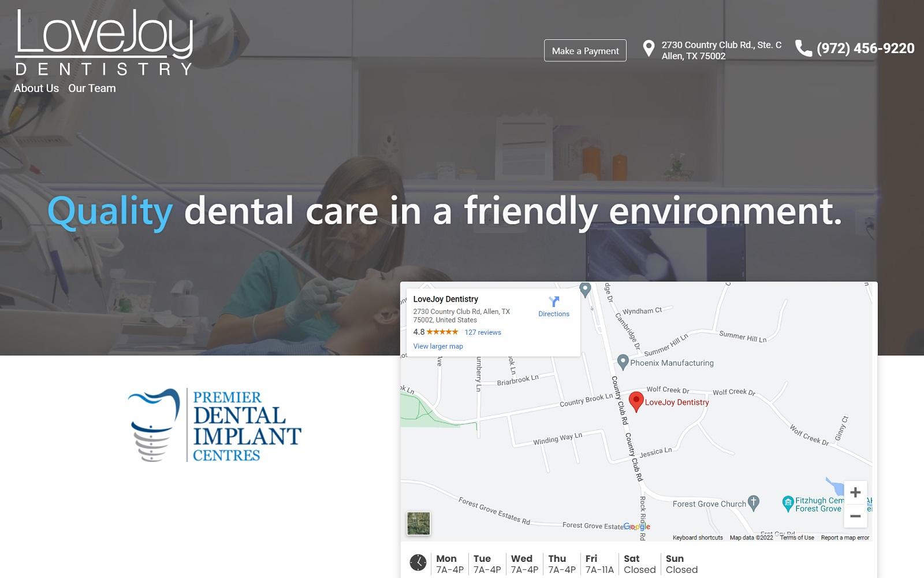The image size is (924, 578).
Task: Click the Phoenix Manufacturing map pin
Action: (x=623, y=362)
